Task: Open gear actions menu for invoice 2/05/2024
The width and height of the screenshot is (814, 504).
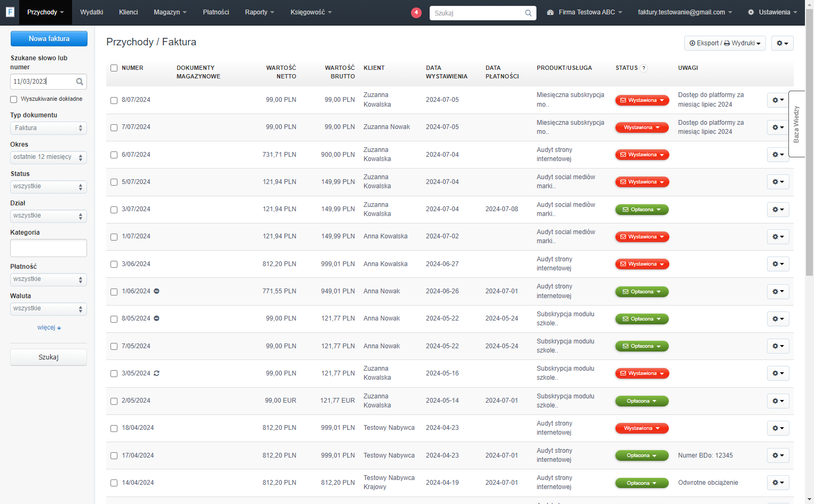Action: pos(778,401)
